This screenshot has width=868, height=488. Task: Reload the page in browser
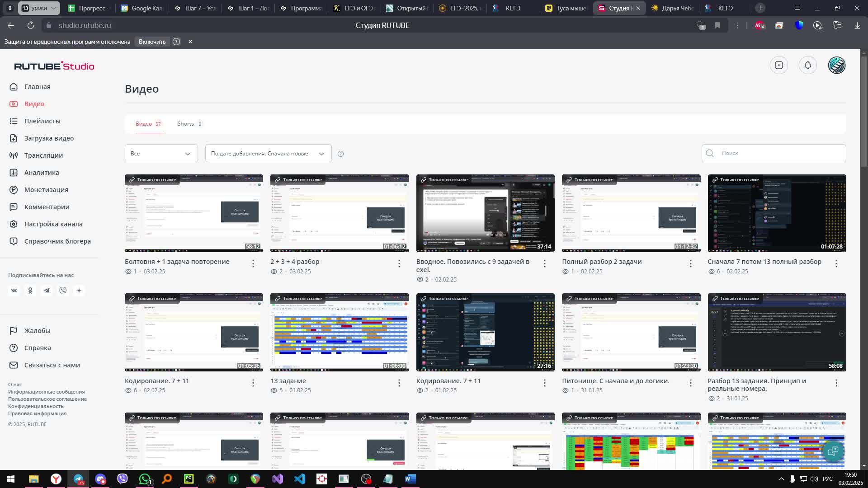click(x=31, y=25)
